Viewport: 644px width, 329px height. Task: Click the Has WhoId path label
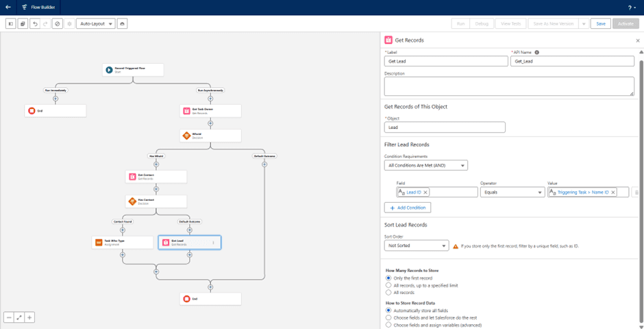pyautogui.click(x=156, y=156)
